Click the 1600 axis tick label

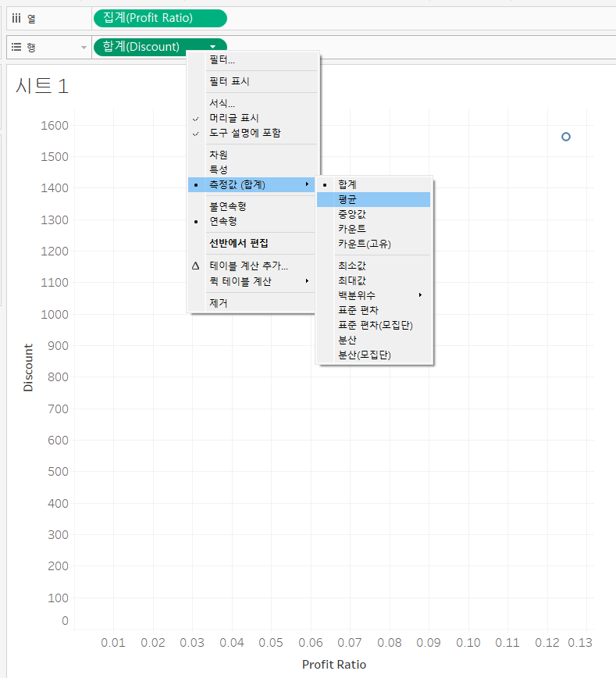pos(55,126)
